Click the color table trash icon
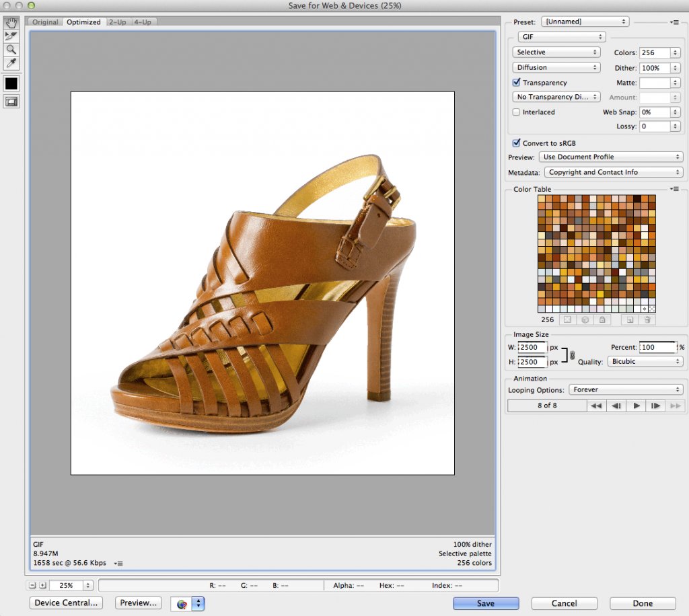This screenshot has height=616, width=689. tap(649, 320)
